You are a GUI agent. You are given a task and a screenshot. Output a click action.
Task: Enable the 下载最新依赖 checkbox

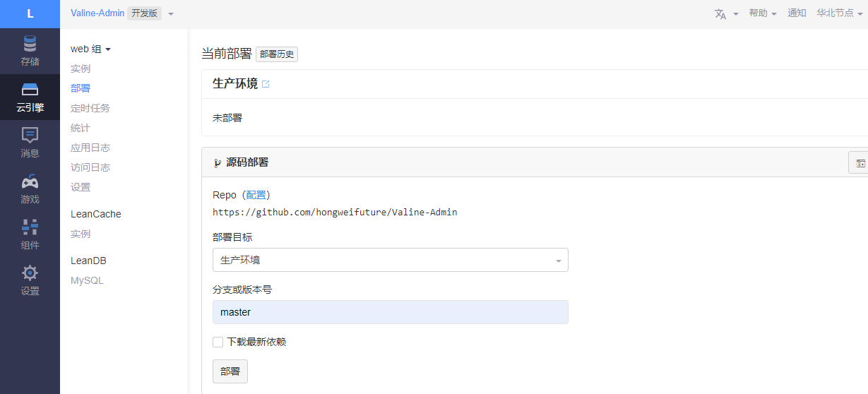[x=218, y=342]
